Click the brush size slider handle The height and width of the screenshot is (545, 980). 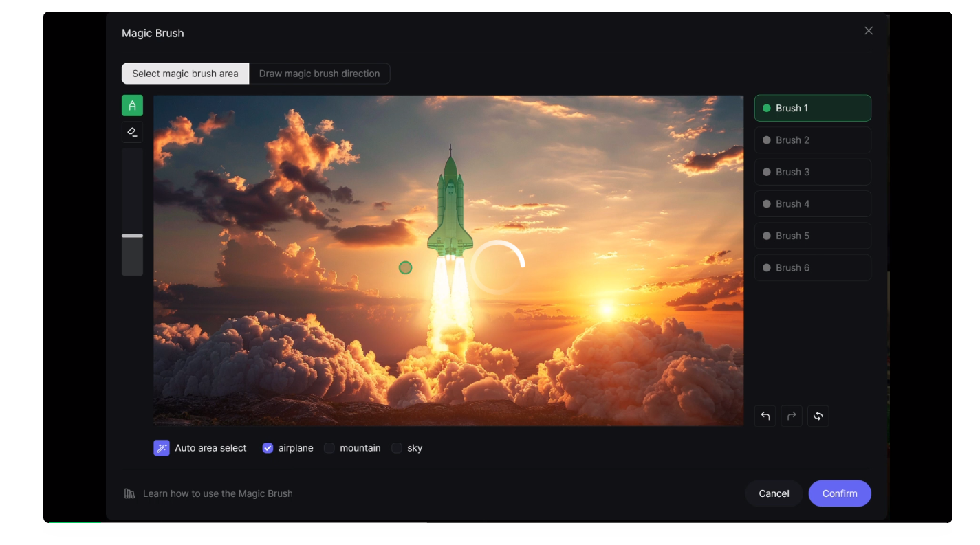tap(132, 236)
